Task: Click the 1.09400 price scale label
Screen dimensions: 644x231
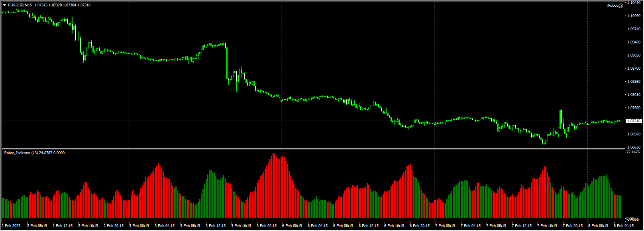Action: [634, 42]
